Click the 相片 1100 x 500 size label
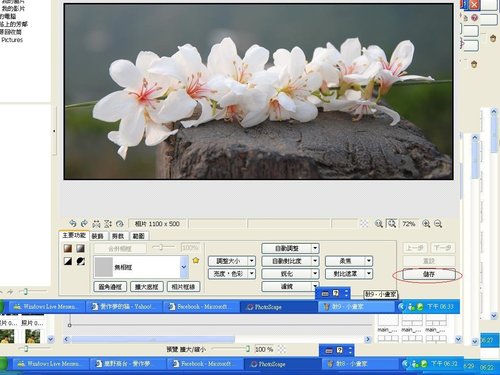The image size is (500, 375). pos(157,224)
